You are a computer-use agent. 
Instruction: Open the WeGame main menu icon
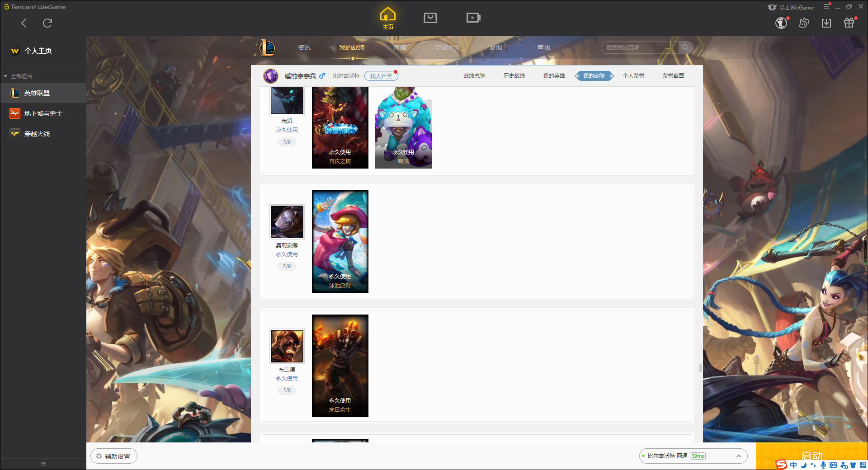(826, 6)
